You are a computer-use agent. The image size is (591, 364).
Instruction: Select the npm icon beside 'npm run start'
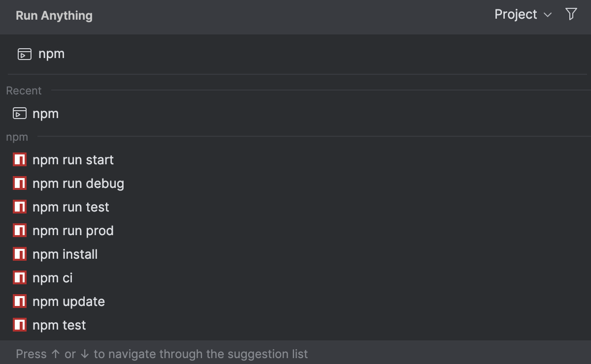pos(19,159)
